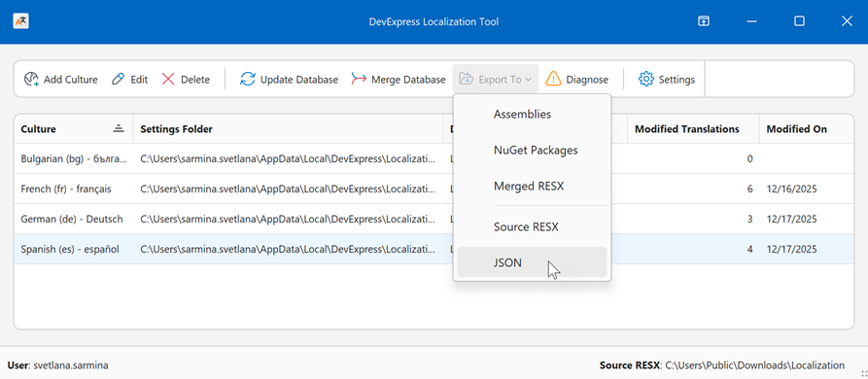This screenshot has width=868, height=379.
Task: Click the DevExpress Localization Tool title text
Action: pyautogui.click(x=434, y=21)
